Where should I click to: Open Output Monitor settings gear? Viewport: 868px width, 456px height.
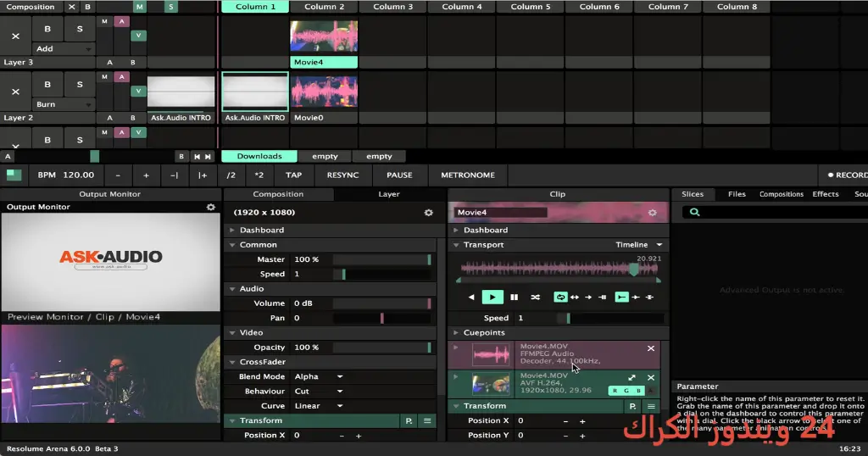click(210, 207)
